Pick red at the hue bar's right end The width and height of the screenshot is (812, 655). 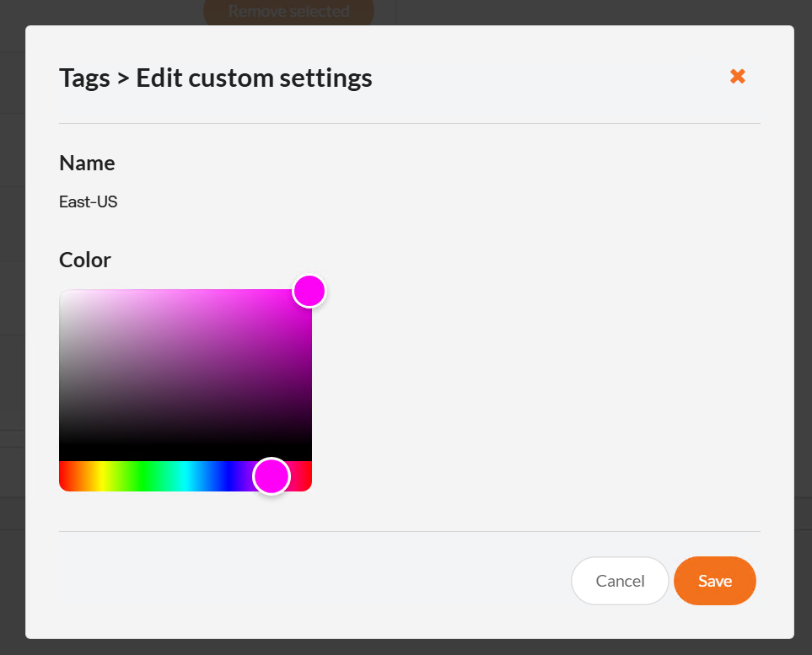(307, 476)
